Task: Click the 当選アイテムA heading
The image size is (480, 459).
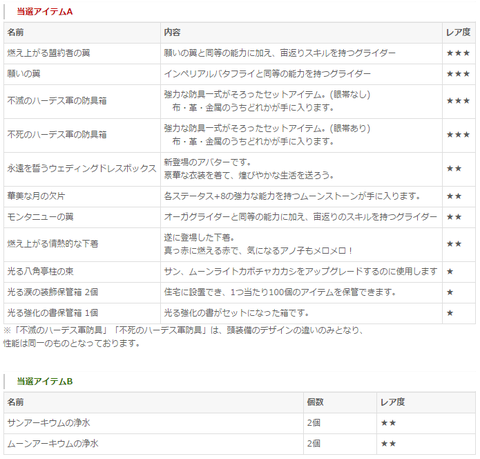Action: pyautogui.click(x=45, y=12)
